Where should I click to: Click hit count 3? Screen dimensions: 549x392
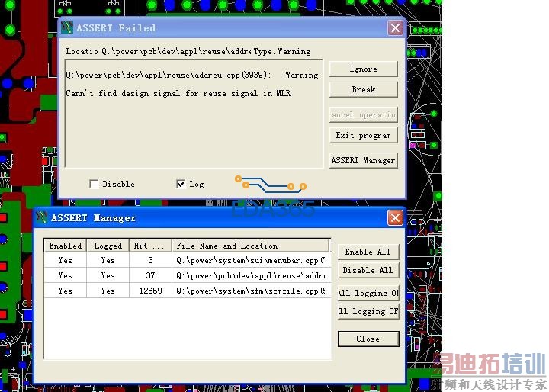[150, 260]
